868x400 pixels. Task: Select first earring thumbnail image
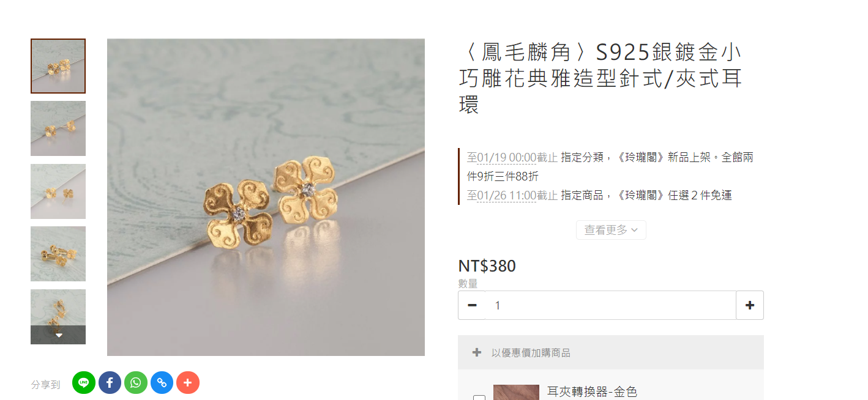(58, 66)
